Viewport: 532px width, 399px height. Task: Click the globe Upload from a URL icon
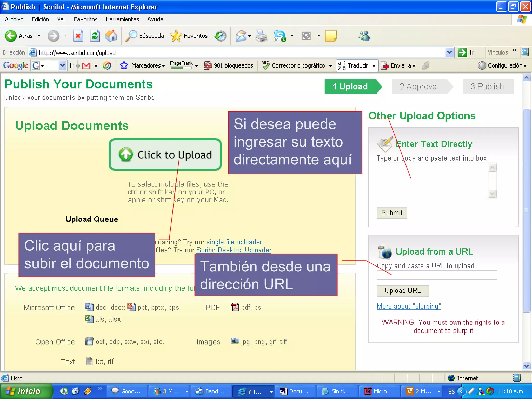point(385,252)
